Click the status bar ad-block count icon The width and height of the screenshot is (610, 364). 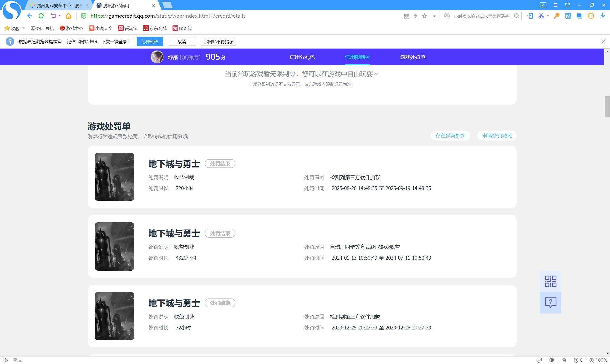tap(578, 360)
